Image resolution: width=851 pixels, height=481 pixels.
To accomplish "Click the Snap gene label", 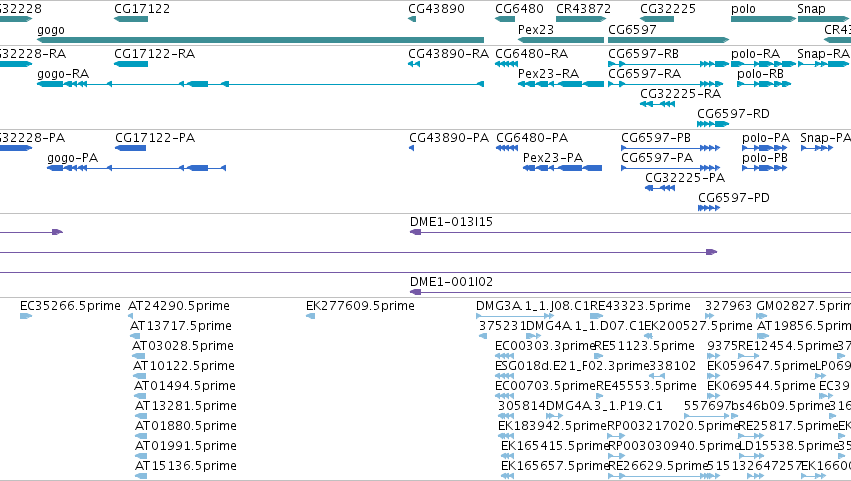I will tap(811, 9).
